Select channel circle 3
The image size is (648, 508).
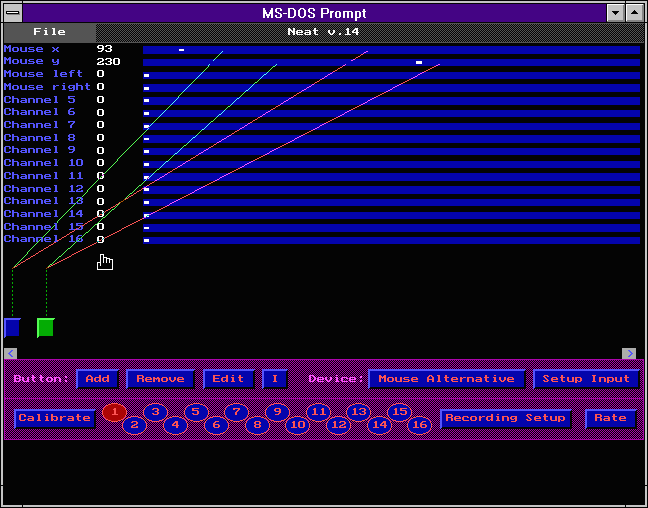pos(155,412)
